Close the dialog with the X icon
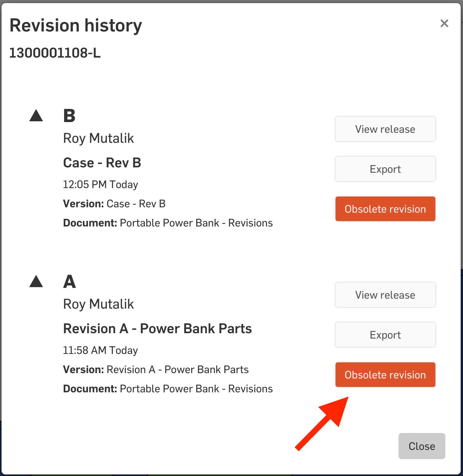Viewport: 463px width, 476px height. 444,23
